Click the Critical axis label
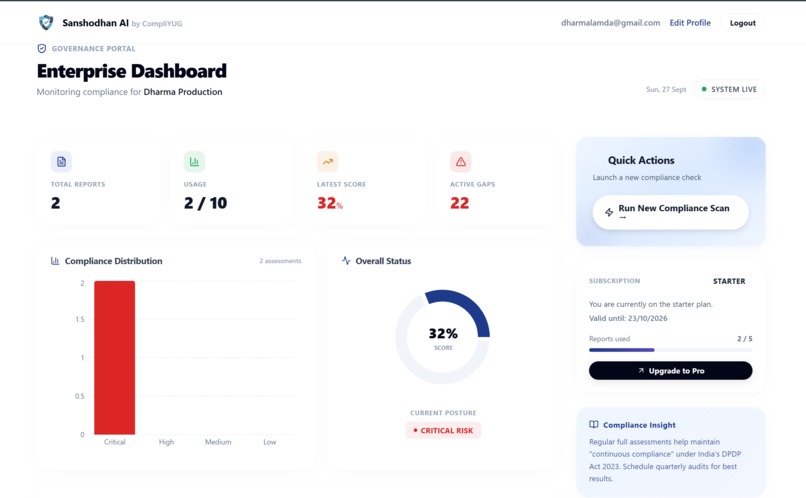 click(x=115, y=442)
